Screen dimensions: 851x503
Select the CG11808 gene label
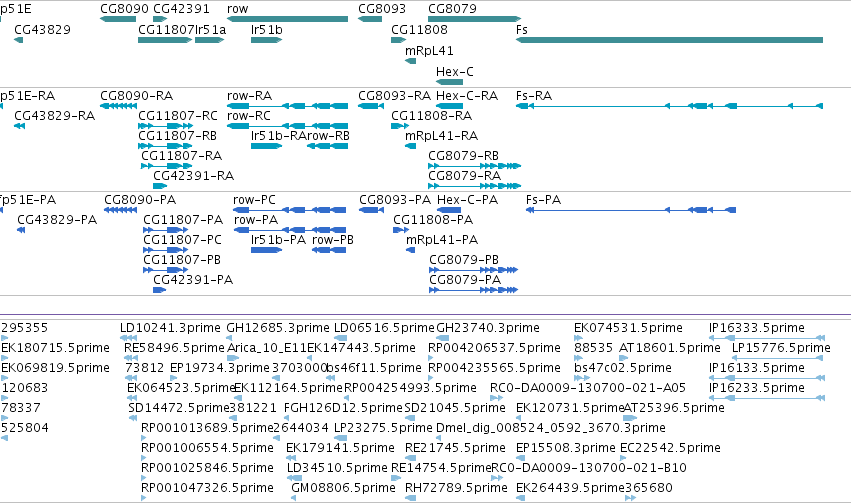click(x=420, y=29)
